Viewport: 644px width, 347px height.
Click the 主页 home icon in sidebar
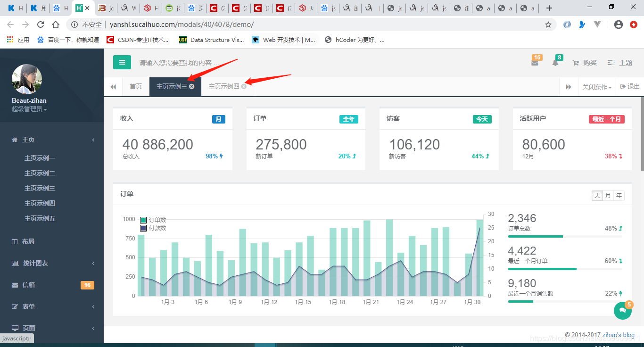15,140
